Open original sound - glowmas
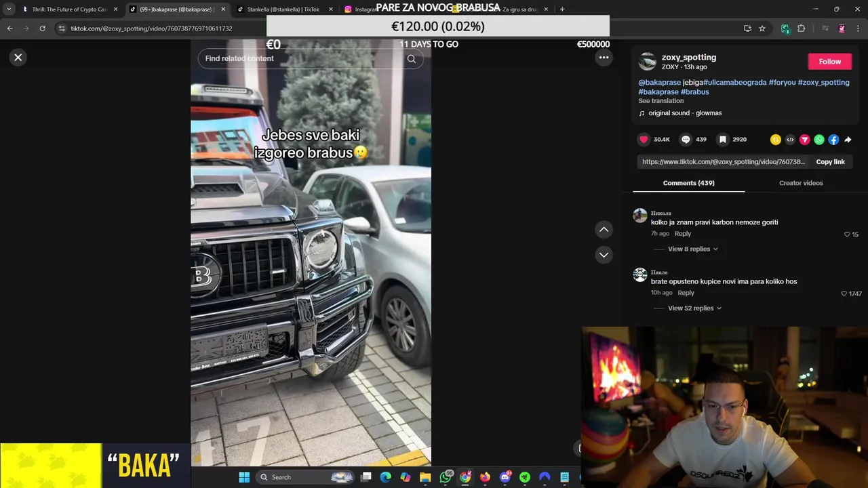This screenshot has height=488, width=868. [x=685, y=113]
